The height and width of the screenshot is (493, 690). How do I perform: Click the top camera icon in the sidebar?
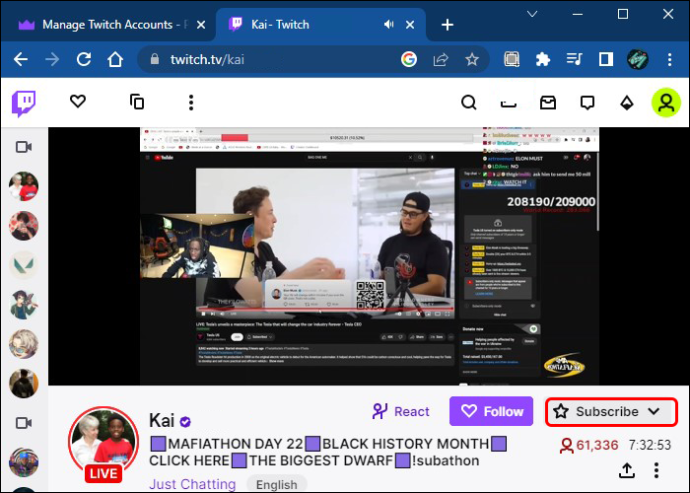point(24,147)
